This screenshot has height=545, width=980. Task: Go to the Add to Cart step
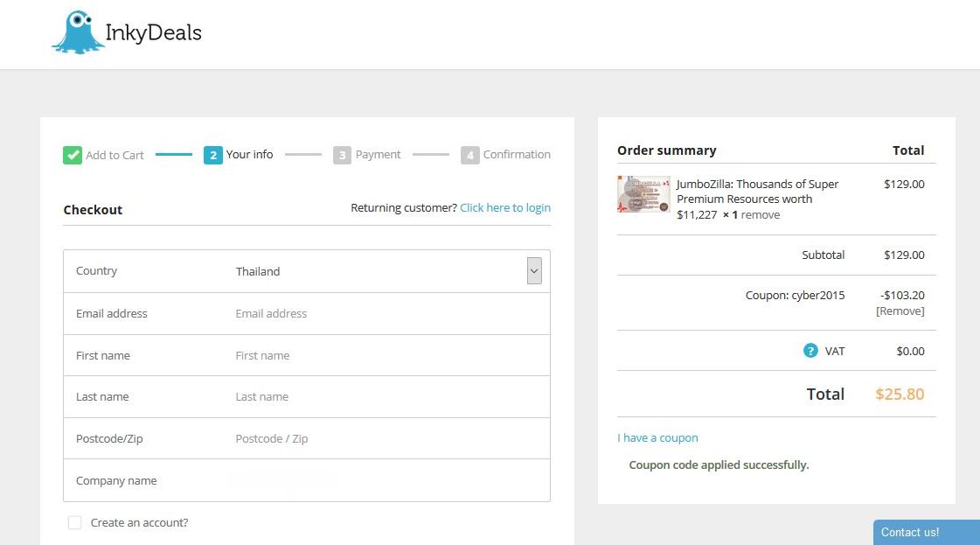115,155
